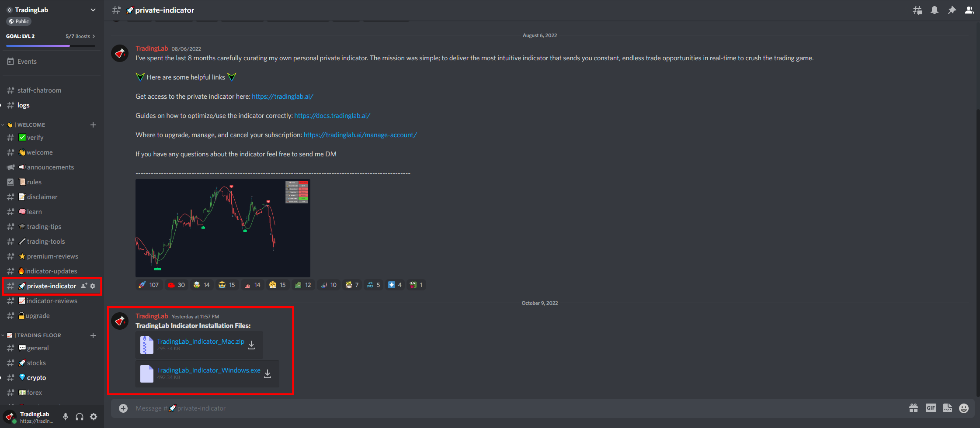Click the notification bell icon
The width and height of the screenshot is (980, 428).
935,10
